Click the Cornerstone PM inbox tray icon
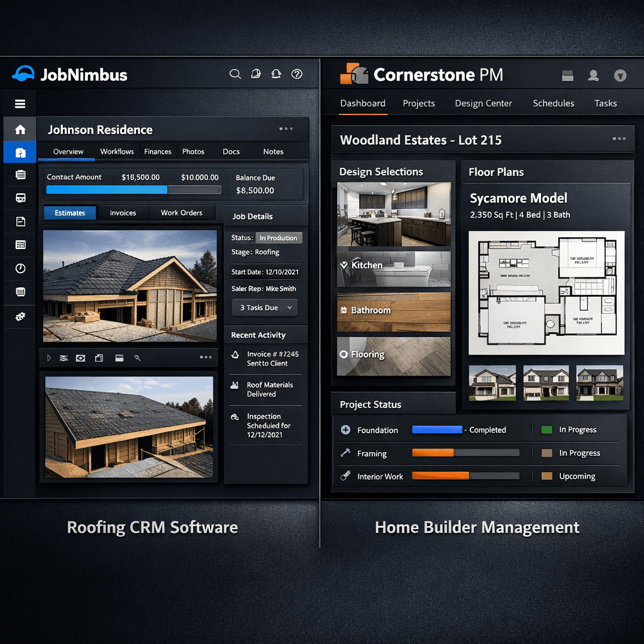 [x=568, y=75]
